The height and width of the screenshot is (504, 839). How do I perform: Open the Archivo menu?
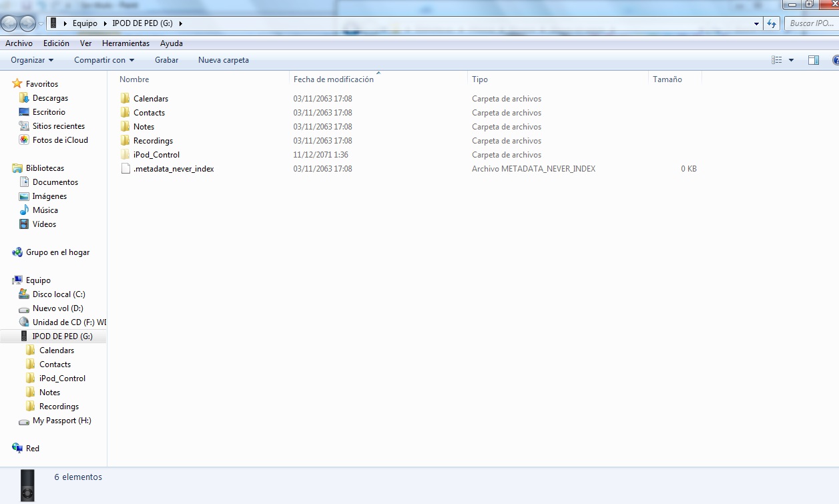pyautogui.click(x=19, y=43)
